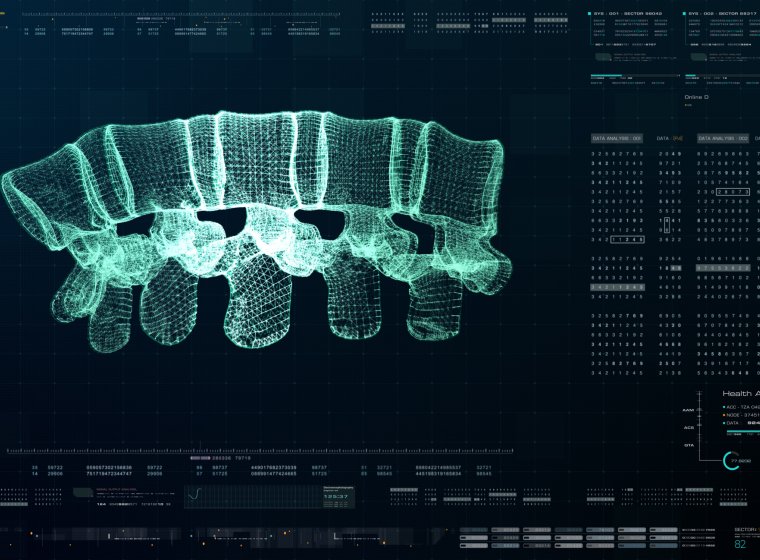Click the highlighted grey row in Data Analysis 002
760x560 pixels.
[x=724, y=268]
